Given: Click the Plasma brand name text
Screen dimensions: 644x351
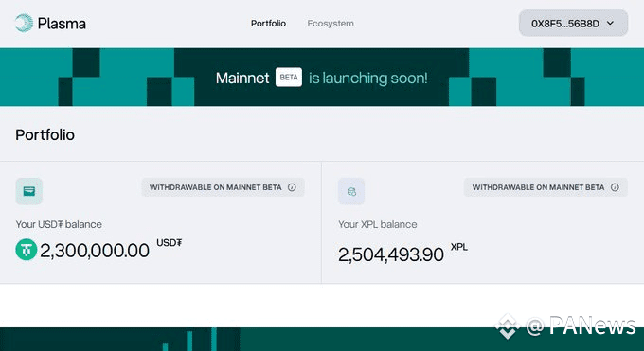Looking at the screenshot, I should (62, 24).
